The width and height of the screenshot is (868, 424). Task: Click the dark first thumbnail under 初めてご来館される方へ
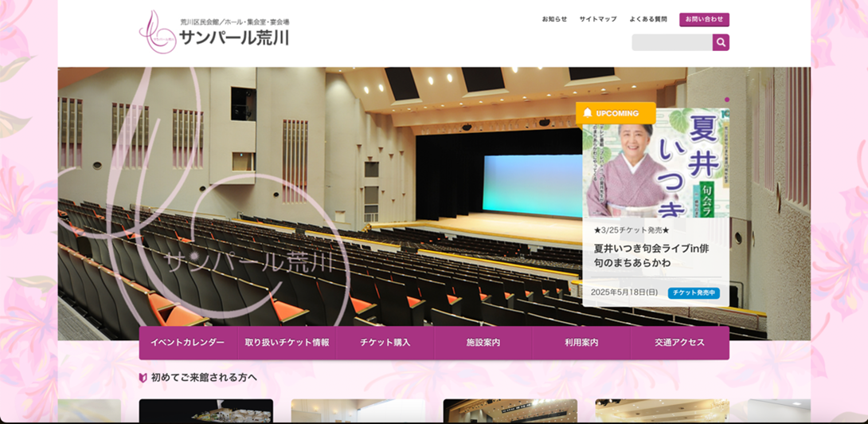(x=206, y=410)
